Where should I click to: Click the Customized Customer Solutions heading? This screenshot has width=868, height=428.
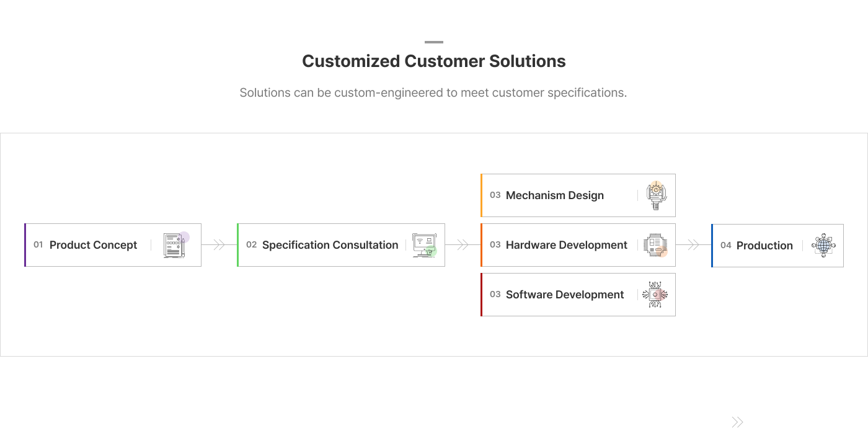(x=434, y=61)
